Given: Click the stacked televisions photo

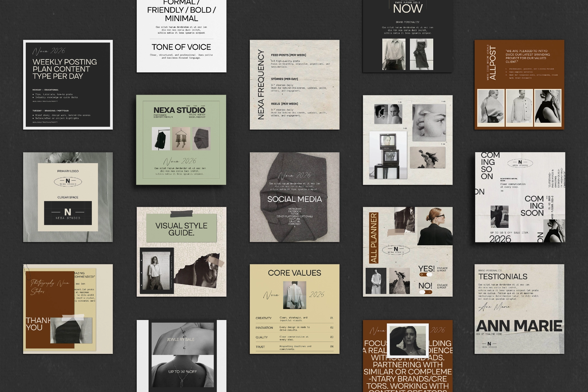Looking at the screenshot, I should coord(388,155).
